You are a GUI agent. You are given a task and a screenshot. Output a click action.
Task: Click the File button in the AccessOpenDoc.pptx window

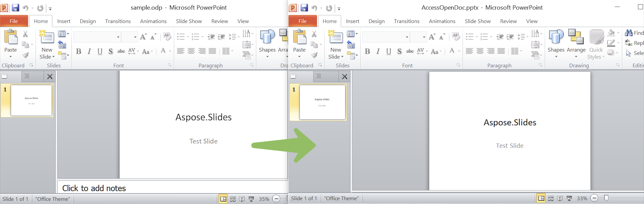tap(302, 21)
